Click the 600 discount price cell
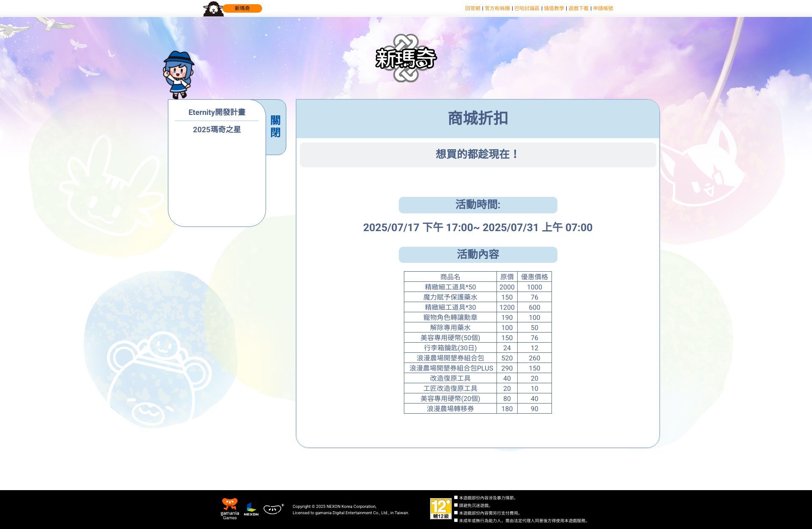 pos(535,307)
